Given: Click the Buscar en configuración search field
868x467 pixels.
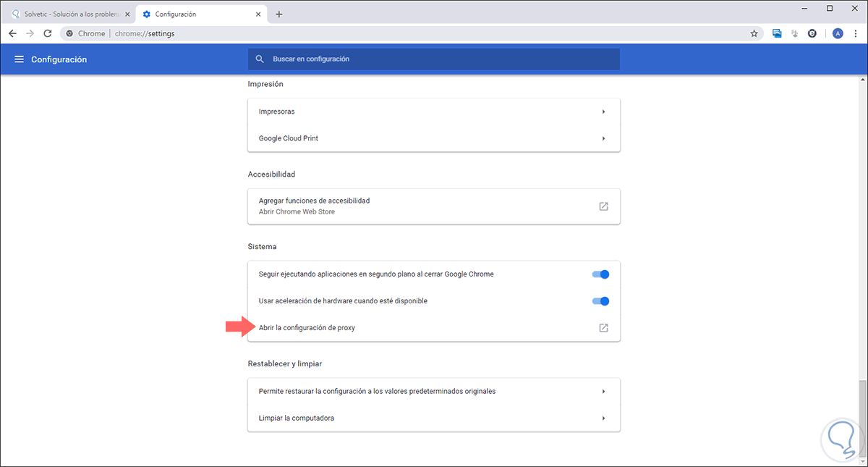Looking at the screenshot, I should 434,59.
